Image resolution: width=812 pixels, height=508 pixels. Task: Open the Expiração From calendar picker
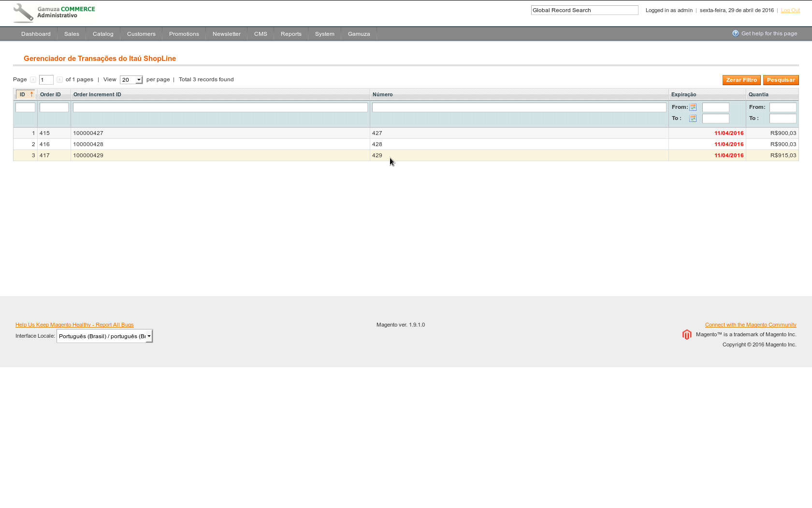(693, 107)
